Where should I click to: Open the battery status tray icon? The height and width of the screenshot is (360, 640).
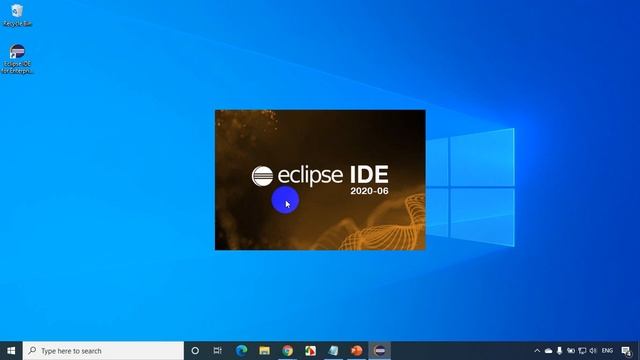571,351
